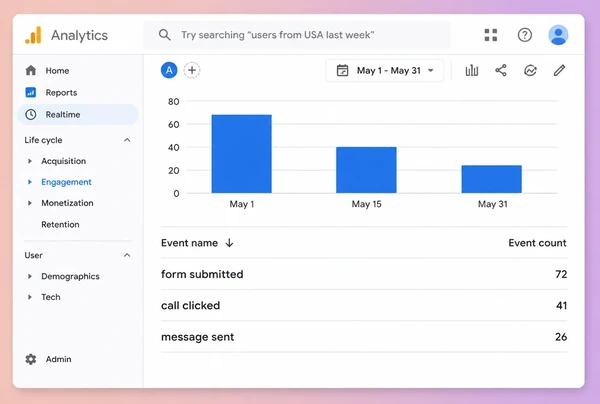Open the 'call clicked' event row

(x=364, y=305)
